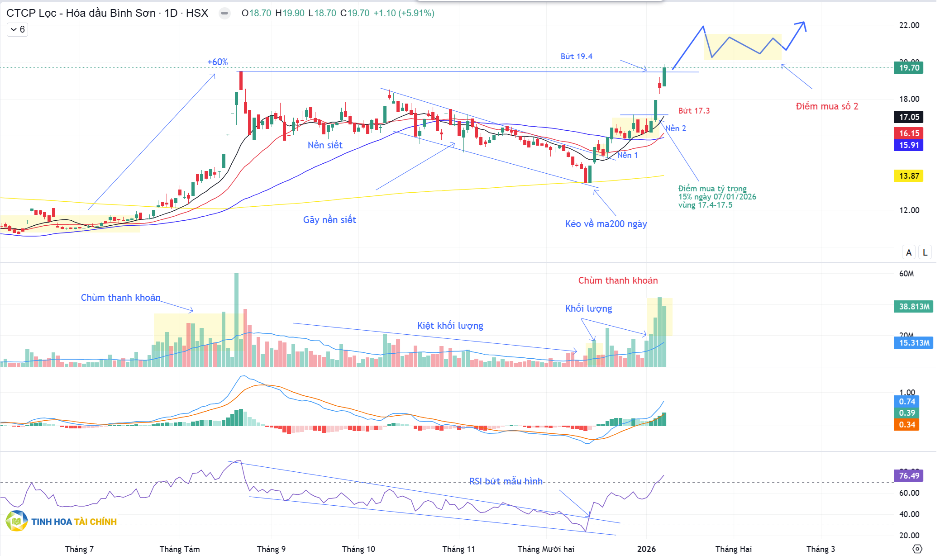Click the purple 76.49 RSI value label
The height and width of the screenshot is (560, 940).
click(x=908, y=475)
